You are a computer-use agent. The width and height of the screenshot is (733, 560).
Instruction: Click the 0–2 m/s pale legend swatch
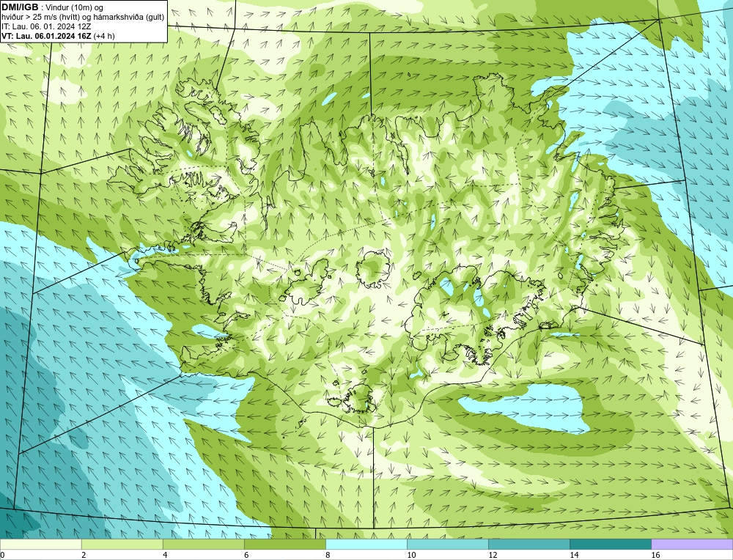(x=40, y=544)
